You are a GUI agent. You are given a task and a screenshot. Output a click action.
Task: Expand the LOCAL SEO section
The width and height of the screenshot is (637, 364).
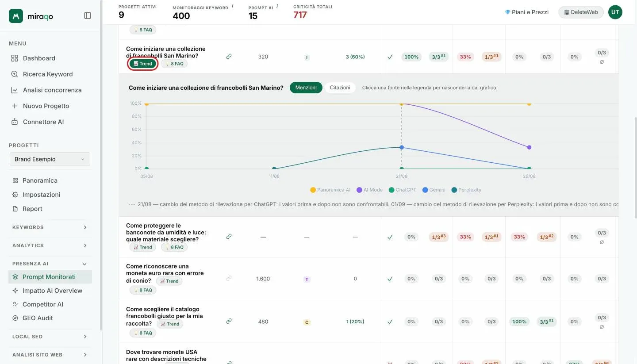(x=50, y=337)
